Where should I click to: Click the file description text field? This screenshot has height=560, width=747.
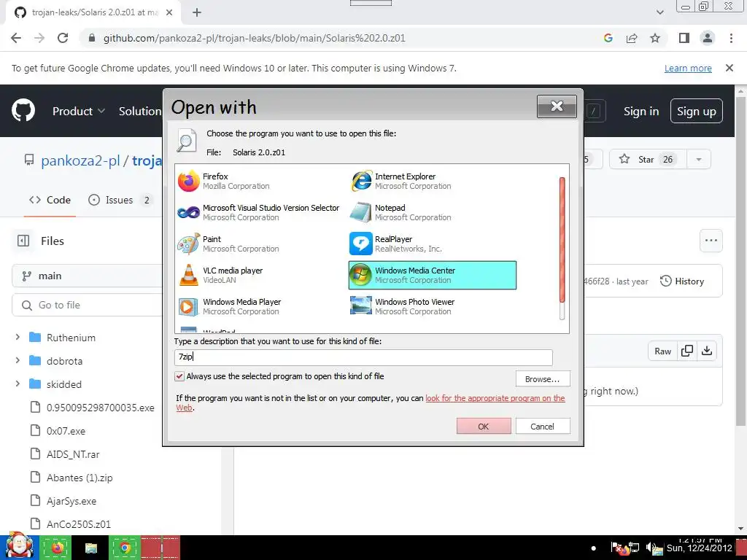coord(363,357)
